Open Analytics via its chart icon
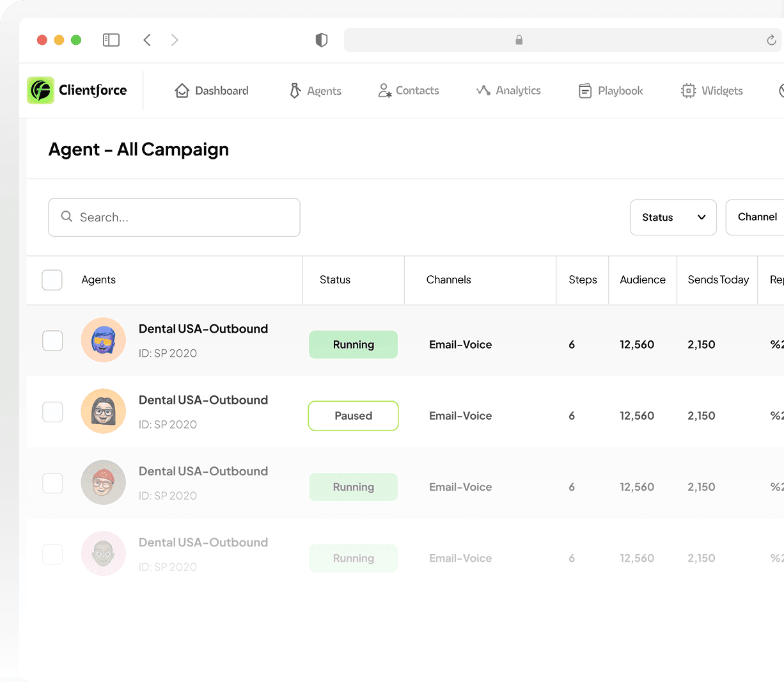This screenshot has width=784, height=682. (x=482, y=90)
